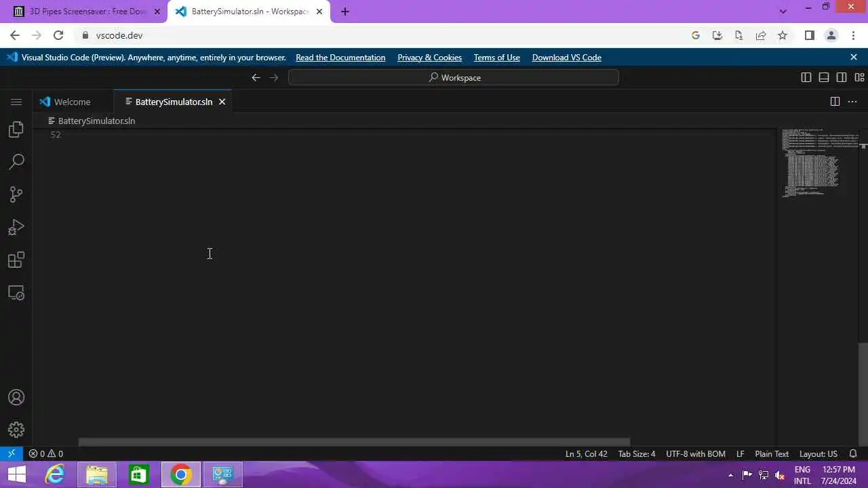868x488 pixels.
Task: Split the editor to the right
Action: point(835,102)
